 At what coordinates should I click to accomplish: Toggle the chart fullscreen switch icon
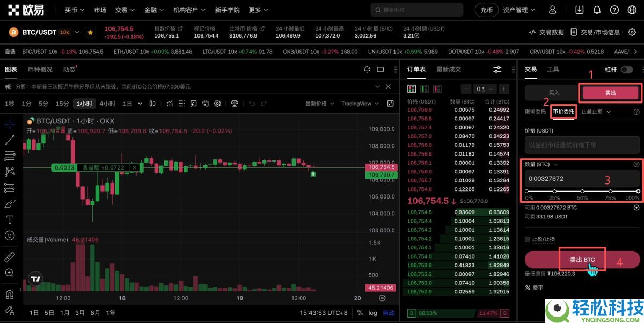tap(381, 69)
